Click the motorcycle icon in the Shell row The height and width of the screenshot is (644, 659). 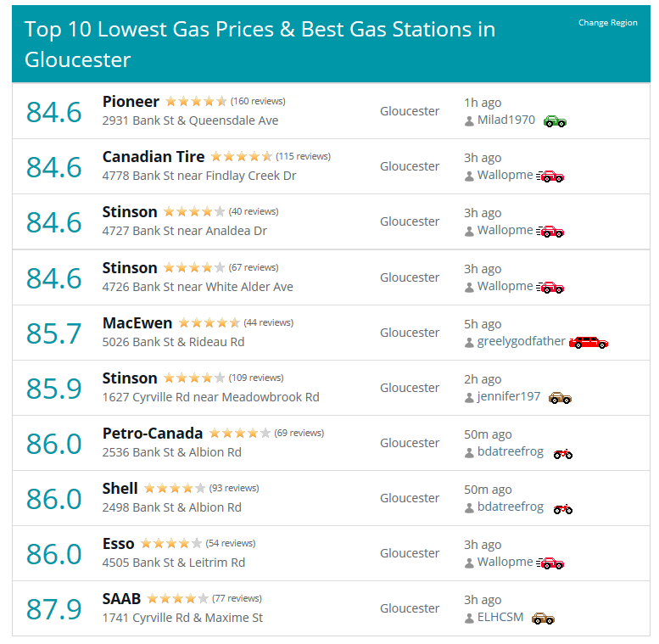click(x=563, y=509)
